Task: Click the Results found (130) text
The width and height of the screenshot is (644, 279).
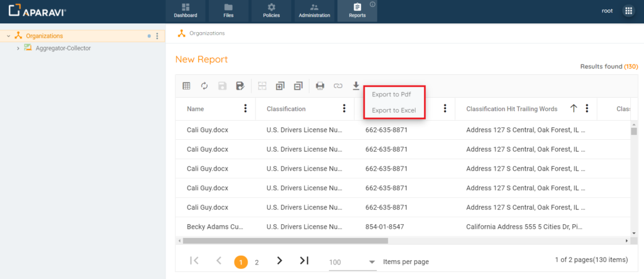Action: (x=609, y=66)
